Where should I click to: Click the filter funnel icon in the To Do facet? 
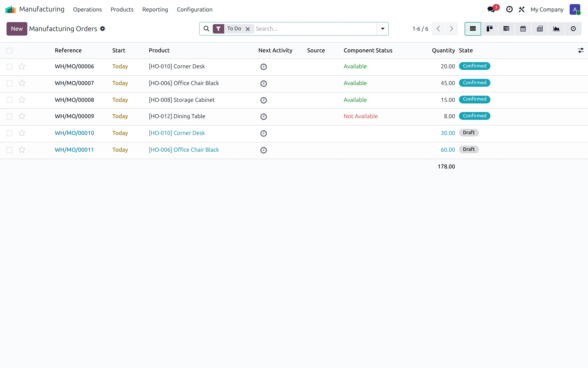[218, 29]
